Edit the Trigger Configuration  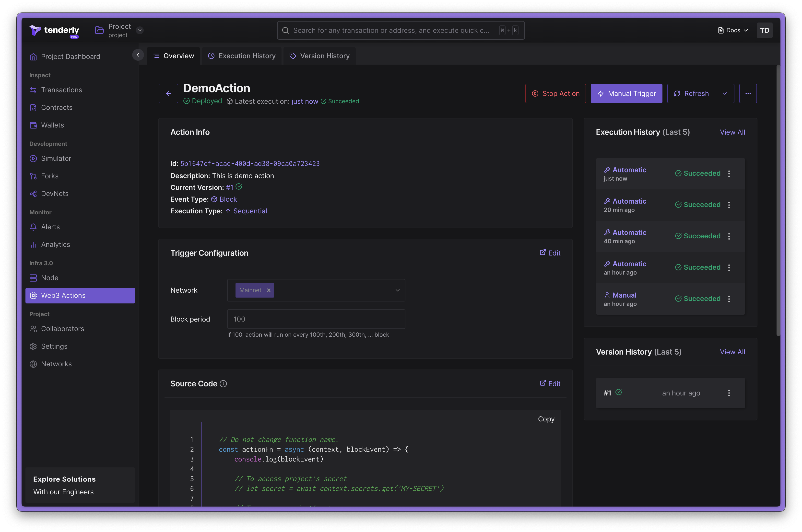click(x=550, y=253)
